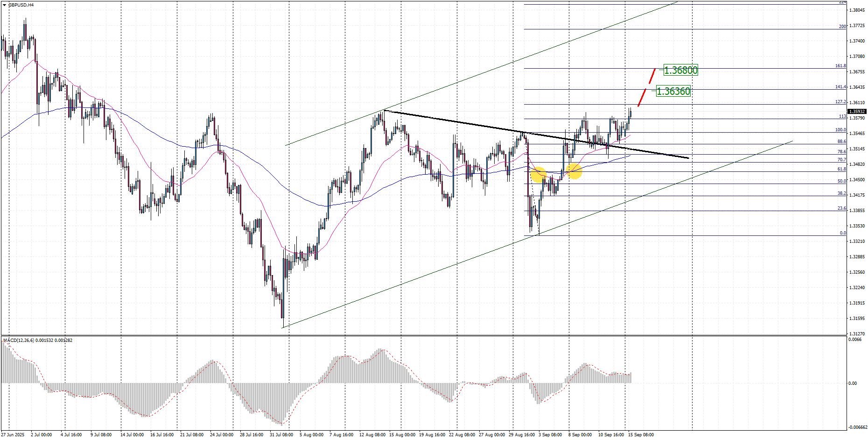Click the 1.38045 price scale value
868x440 pixels.
pyautogui.click(x=857, y=10)
